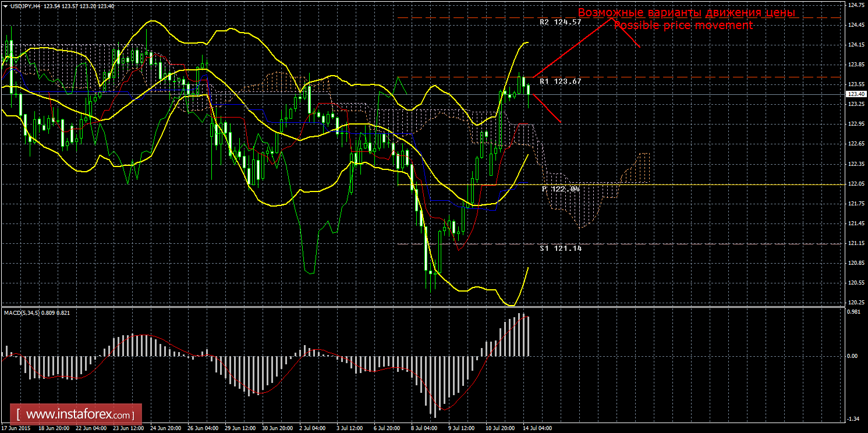
Task: Click the 8 Jul 04:00 time label
Action: [x=425, y=428]
